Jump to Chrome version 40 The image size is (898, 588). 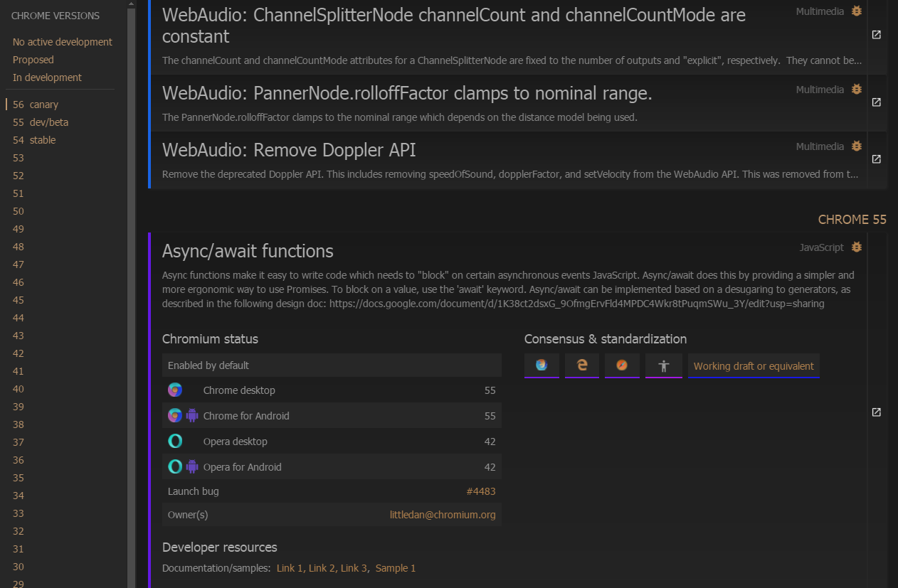[x=19, y=389]
